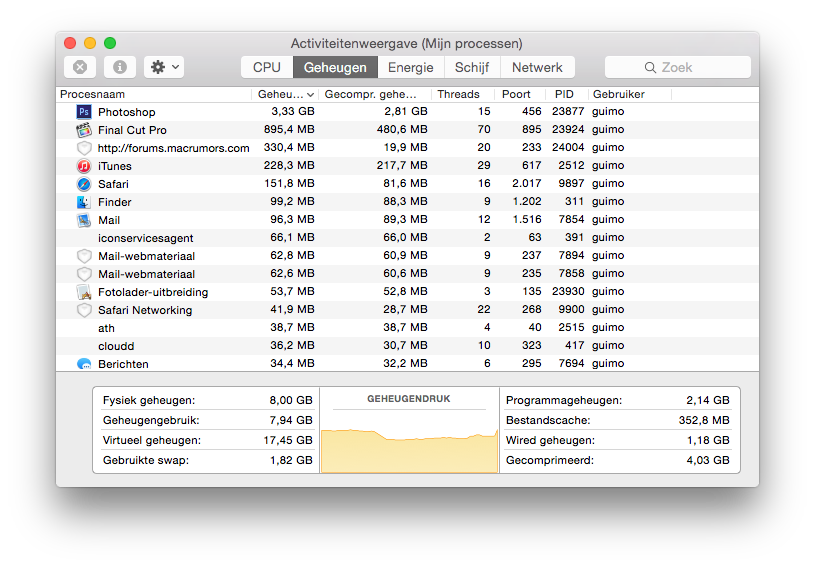Screen dimensions: 815x567
Task: Click Final Cut Pro's 480,6 MB compressed value
Action: pyautogui.click(x=402, y=129)
